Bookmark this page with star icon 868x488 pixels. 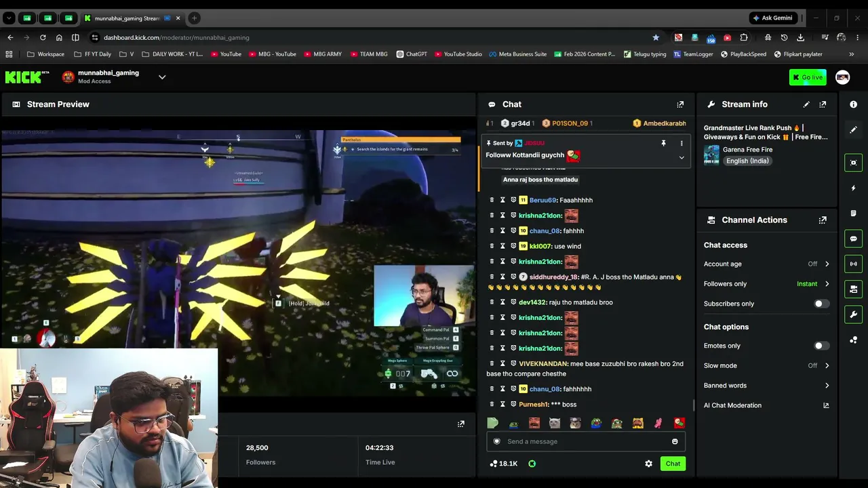pyautogui.click(x=656, y=37)
